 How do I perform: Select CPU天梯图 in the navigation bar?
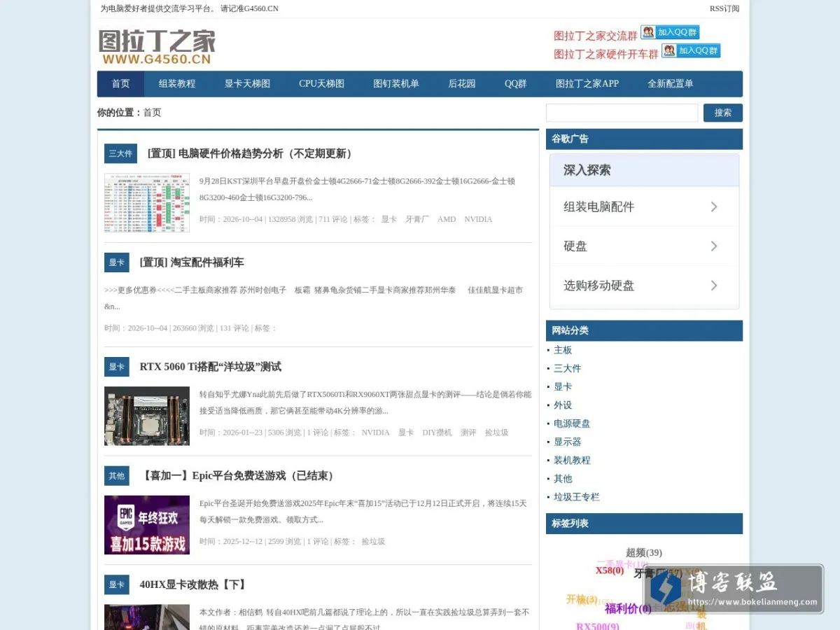(322, 84)
